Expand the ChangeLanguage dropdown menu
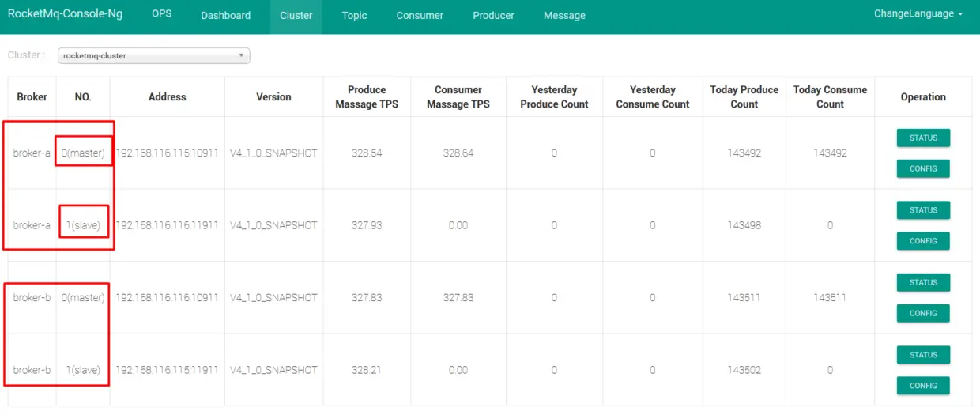 (x=918, y=14)
